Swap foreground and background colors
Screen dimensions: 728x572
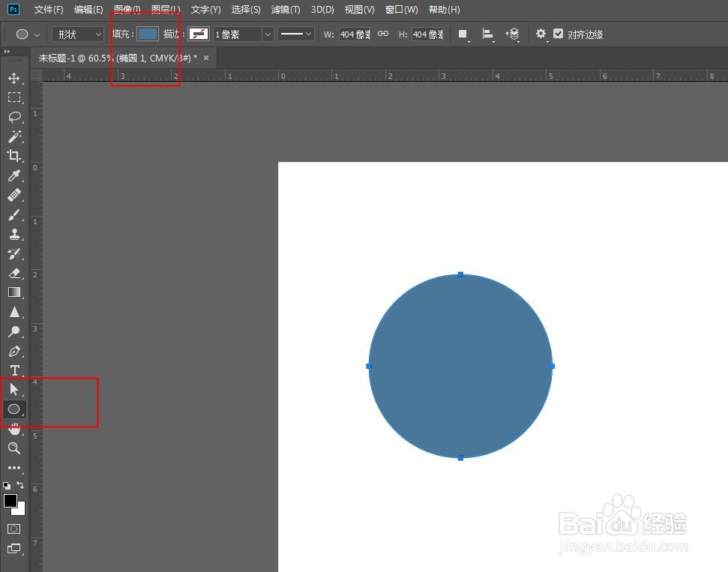20,485
